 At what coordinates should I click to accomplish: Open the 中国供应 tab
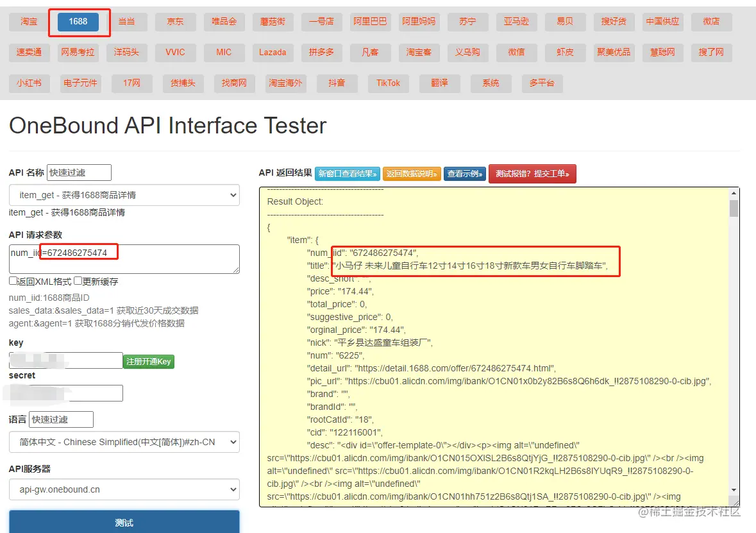pos(662,22)
